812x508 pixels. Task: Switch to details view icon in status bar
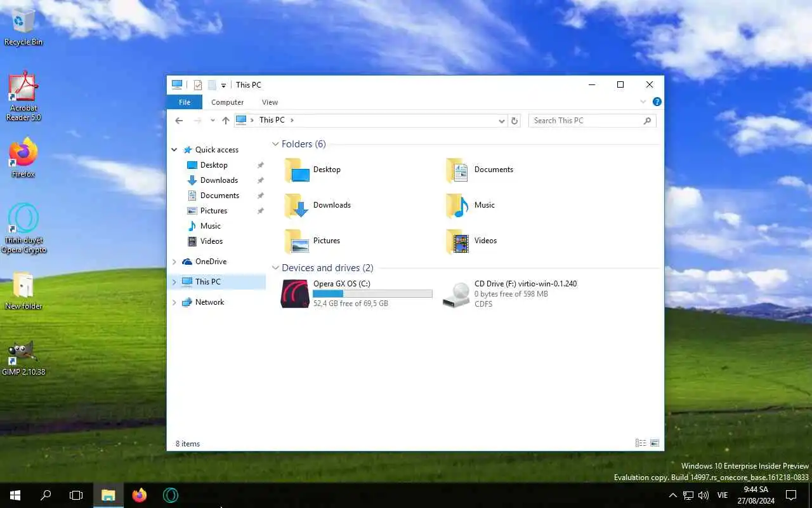click(x=641, y=443)
